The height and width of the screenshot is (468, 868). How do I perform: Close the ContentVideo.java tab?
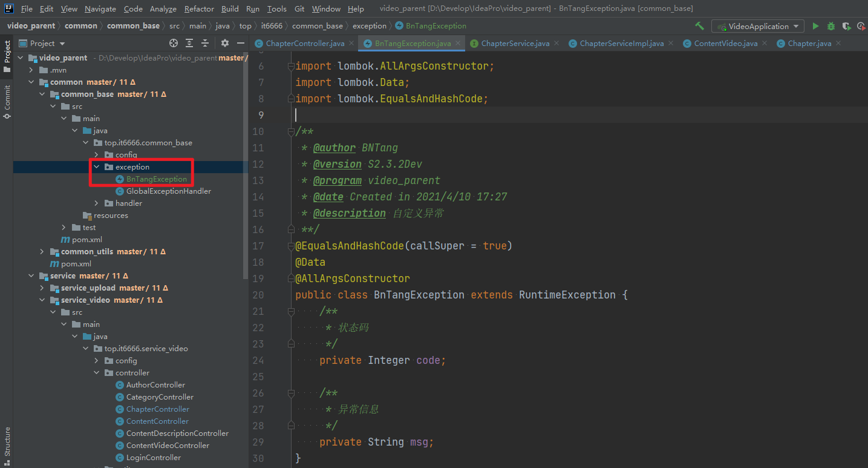(x=765, y=43)
